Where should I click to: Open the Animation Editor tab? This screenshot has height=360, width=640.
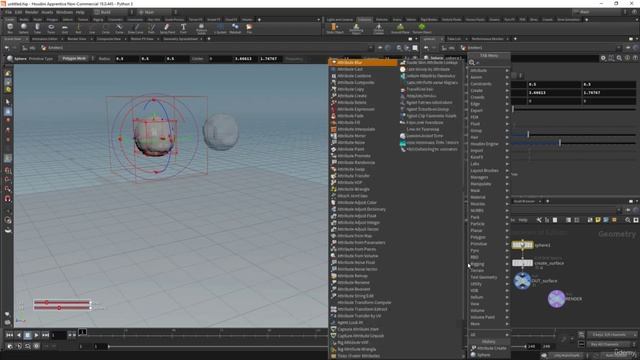pyautogui.click(x=44, y=39)
